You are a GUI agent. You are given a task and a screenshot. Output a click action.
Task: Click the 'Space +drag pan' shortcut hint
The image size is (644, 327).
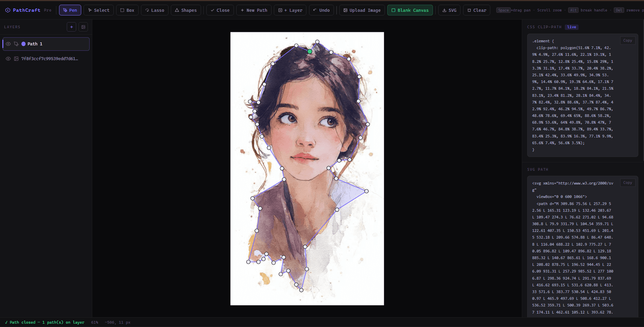pyautogui.click(x=513, y=10)
